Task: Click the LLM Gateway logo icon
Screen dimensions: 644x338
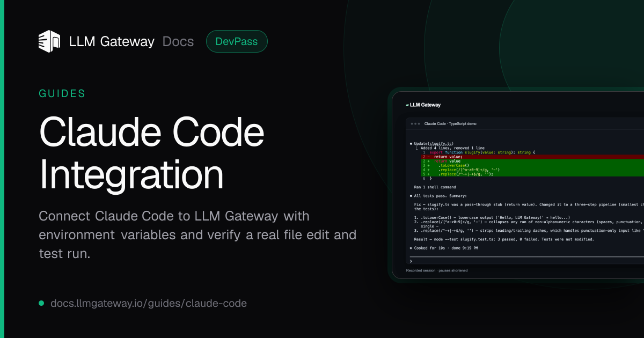Action: [49, 41]
